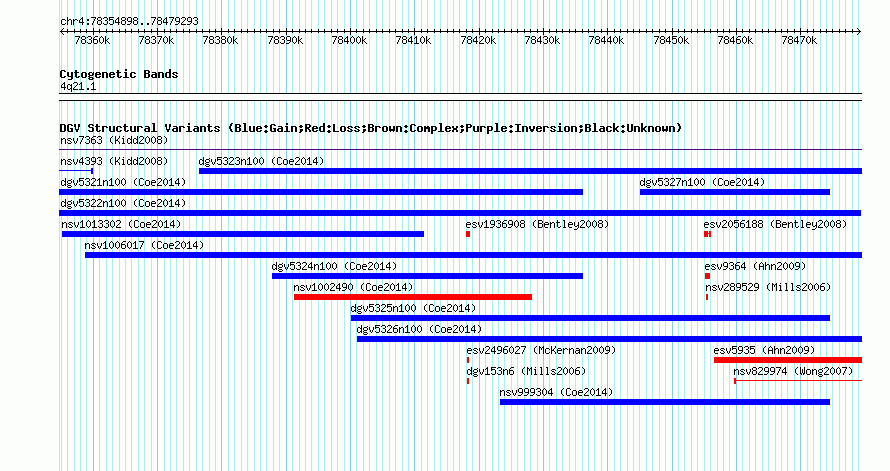890x471 pixels.
Task: Select the red marker under dgv153n6
Action: (x=468, y=381)
